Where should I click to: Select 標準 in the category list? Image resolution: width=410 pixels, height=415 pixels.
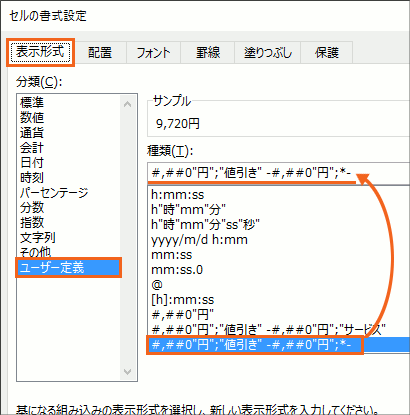(32, 102)
